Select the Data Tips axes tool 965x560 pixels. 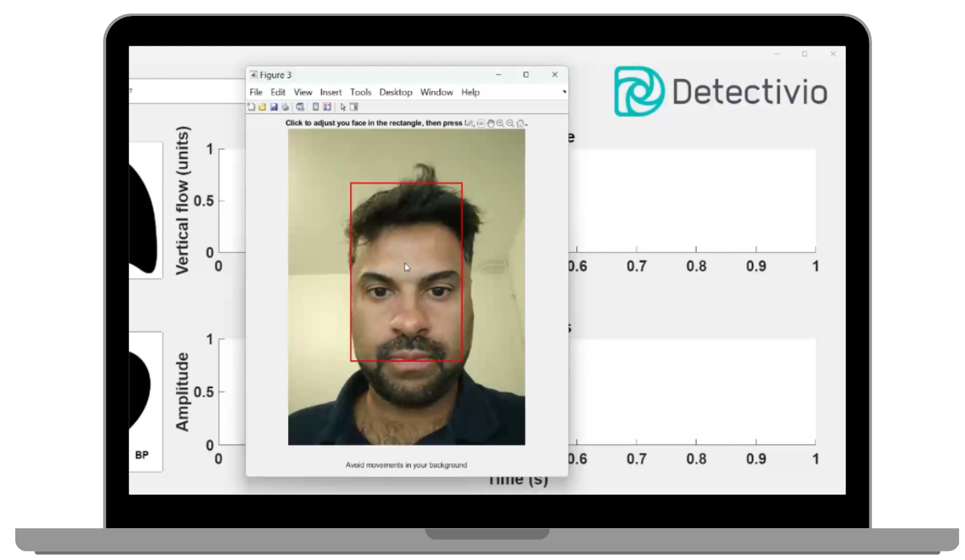(481, 123)
